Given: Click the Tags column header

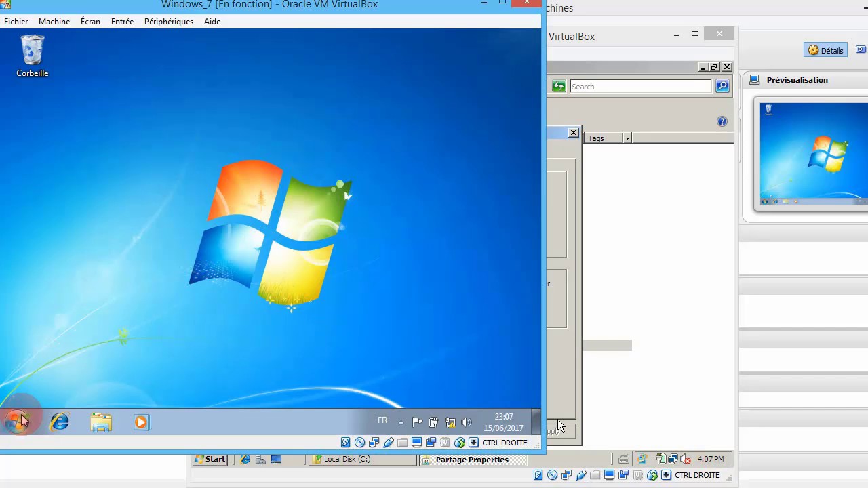Looking at the screenshot, I should click(x=603, y=138).
